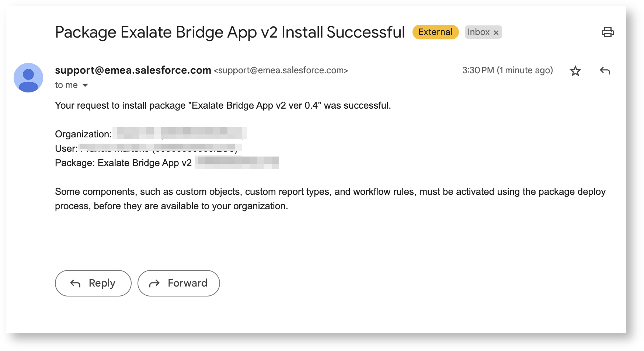
Task: Click the "was successful" install confirmation sentence
Action: pyautogui.click(x=223, y=106)
